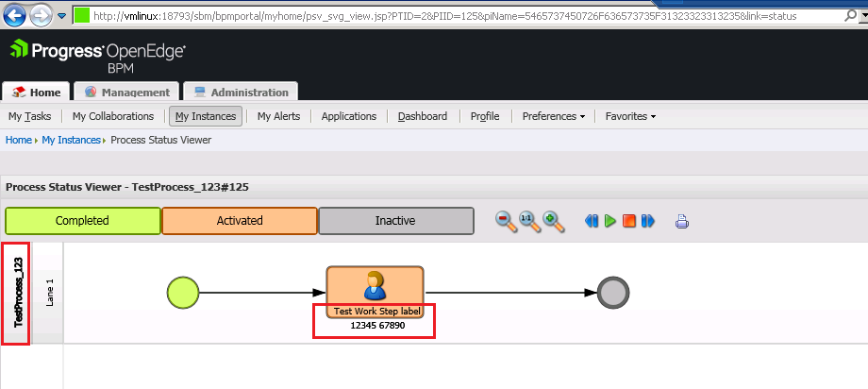Select the Test Work Step label activity node
The height and width of the screenshot is (389, 868).
tap(375, 292)
